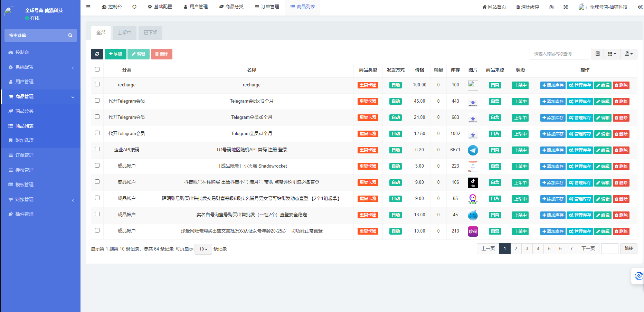This screenshot has width=644, height=312.
Task: Check the 抖音账号 row checkbox
Action: click(x=97, y=182)
